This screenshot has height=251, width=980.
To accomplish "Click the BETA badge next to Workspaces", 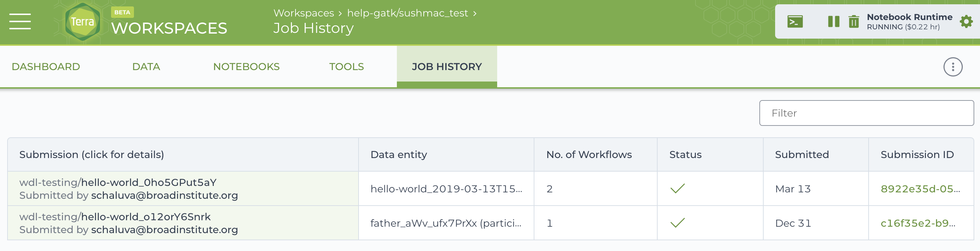I will (x=122, y=12).
